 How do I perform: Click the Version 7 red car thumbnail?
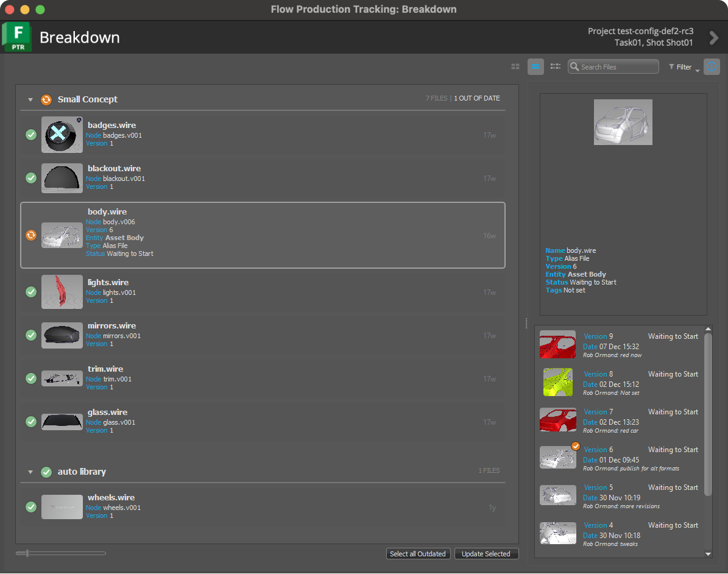coord(557,420)
